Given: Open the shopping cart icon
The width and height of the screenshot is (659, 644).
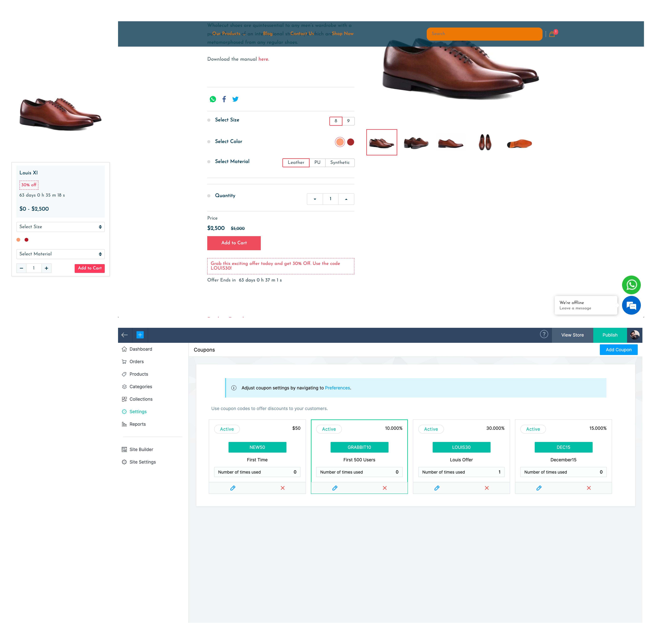Looking at the screenshot, I should [x=552, y=34].
